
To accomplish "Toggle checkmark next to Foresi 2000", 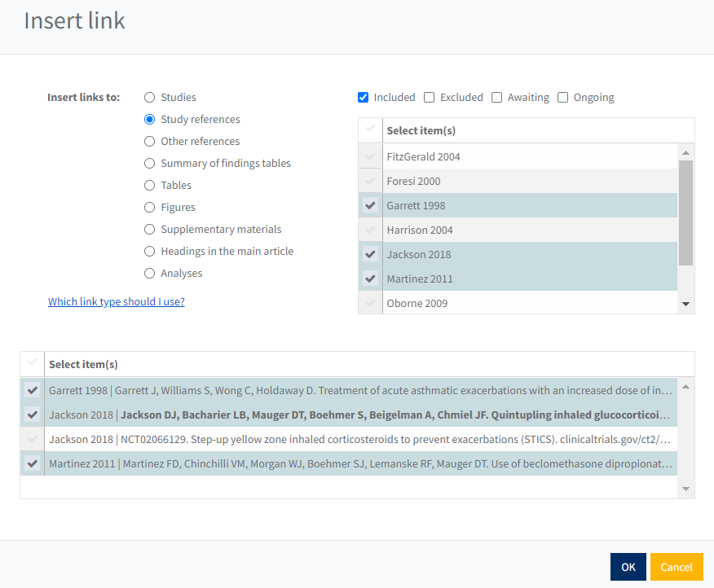I will click(371, 181).
